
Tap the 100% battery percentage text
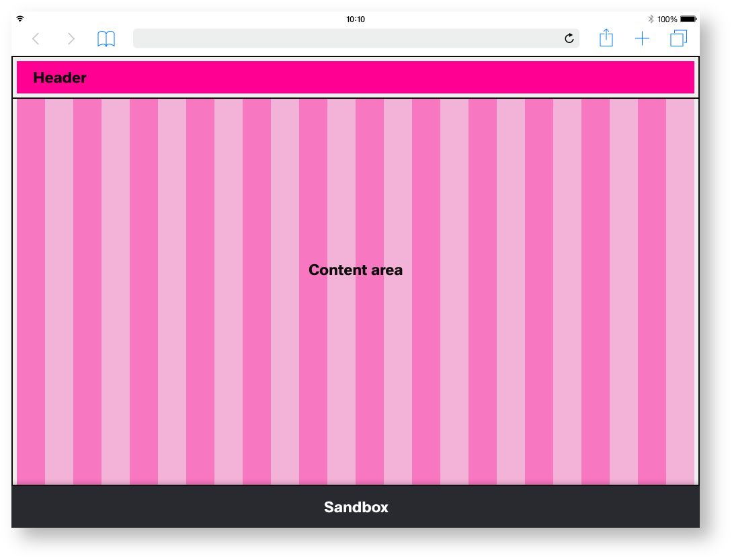[x=667, y=19]
